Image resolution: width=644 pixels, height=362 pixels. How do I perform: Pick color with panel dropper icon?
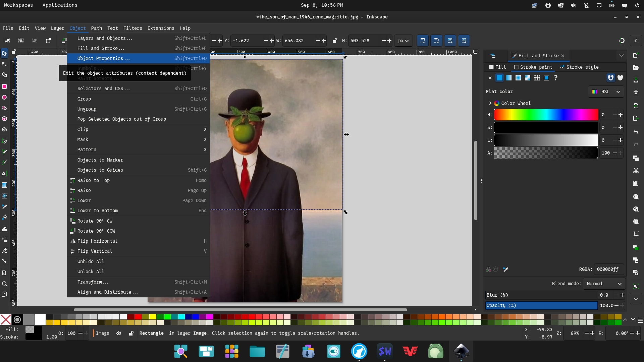(x=505, y=269)
